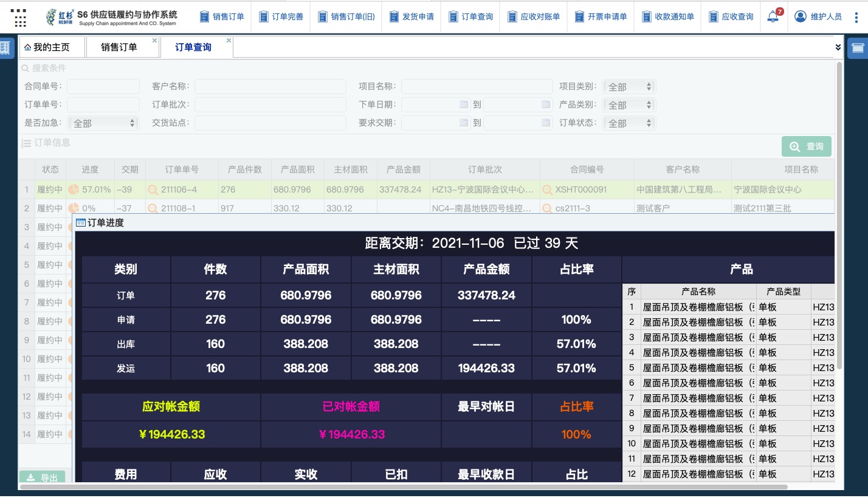The width and height of the screenshot is (868, 498).
Task: Click progress pie icon showing 57.01%
Action: [74, 189]
